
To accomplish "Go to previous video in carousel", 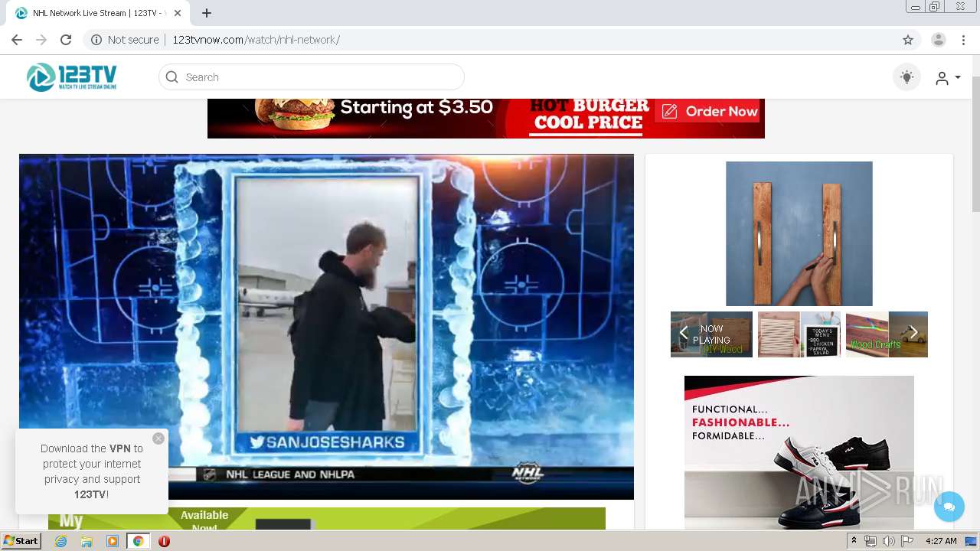I will point(684,333).
